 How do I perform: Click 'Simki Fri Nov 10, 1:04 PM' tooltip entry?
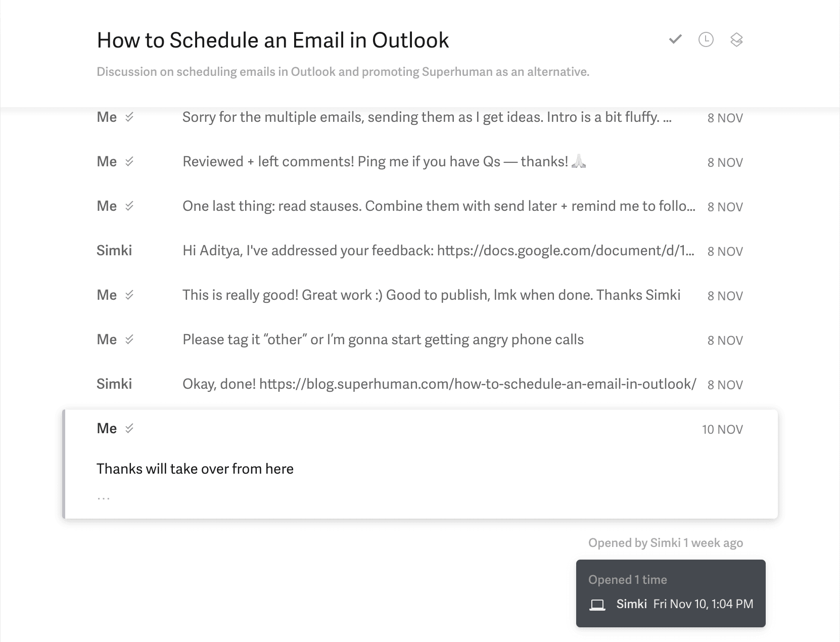[x=684, y=604]
